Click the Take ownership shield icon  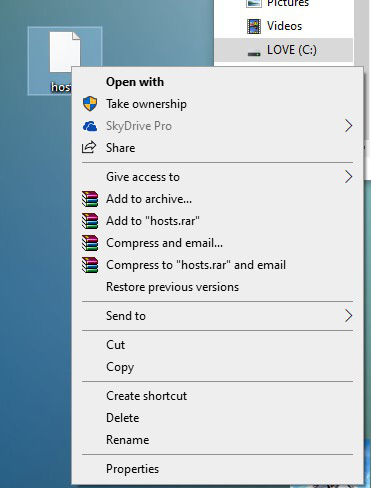coord(90,104)
